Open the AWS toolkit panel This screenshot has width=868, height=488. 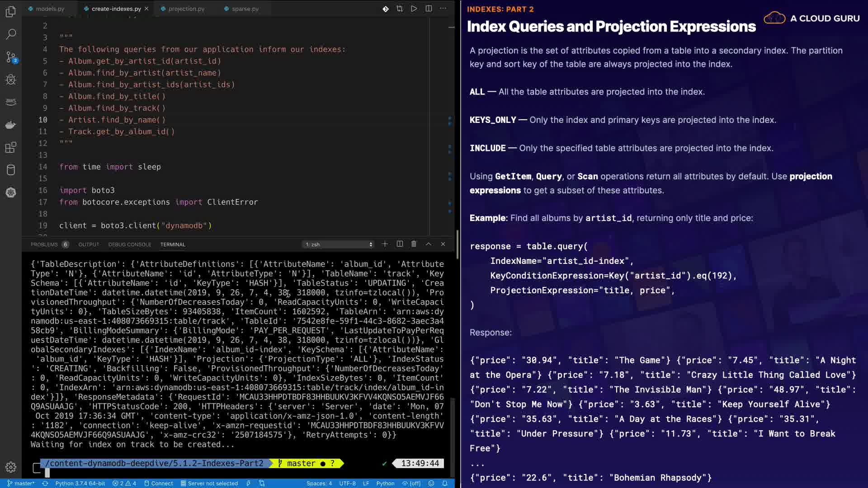click(x=11, y=102)
